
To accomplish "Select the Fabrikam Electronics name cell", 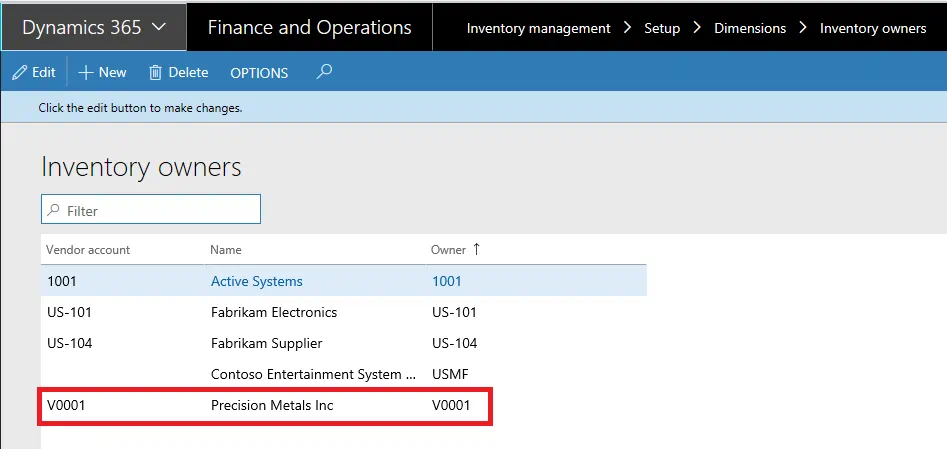I will pos(274,312).
